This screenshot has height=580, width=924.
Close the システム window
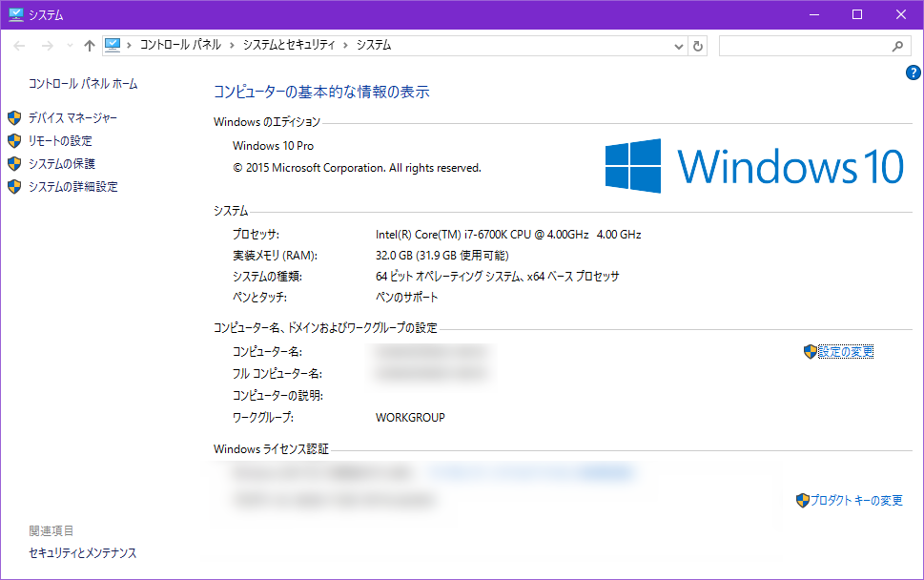pos(901,14)
